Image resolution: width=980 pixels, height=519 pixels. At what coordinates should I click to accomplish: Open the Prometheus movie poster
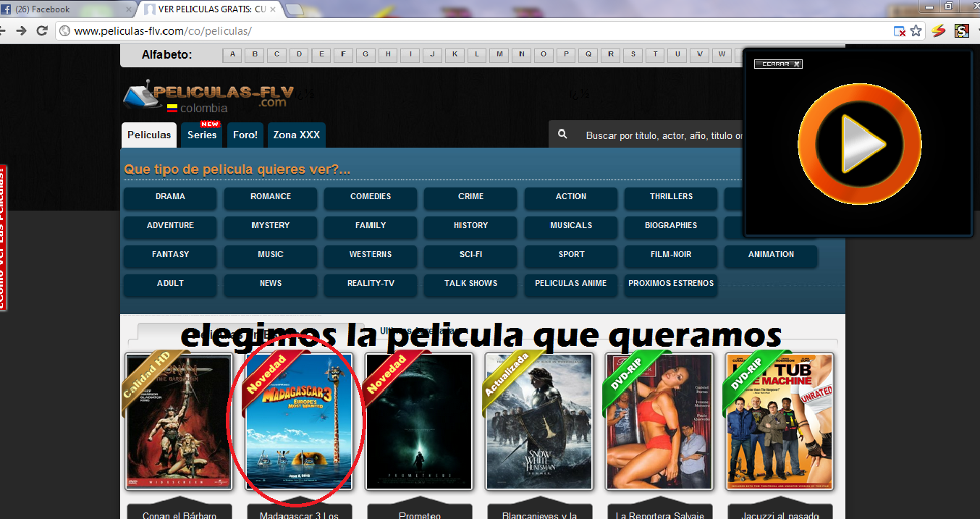(x=419, y=421)
